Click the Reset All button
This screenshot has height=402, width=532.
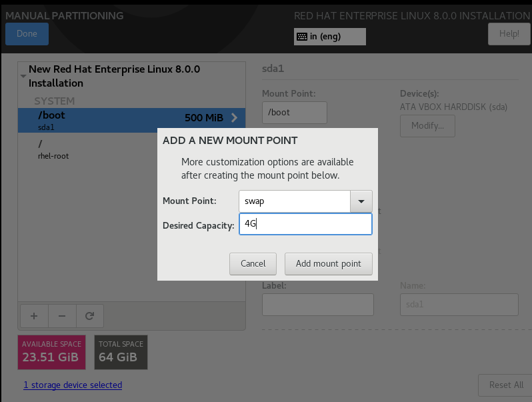pyautogui.click(x=506, y=385)
